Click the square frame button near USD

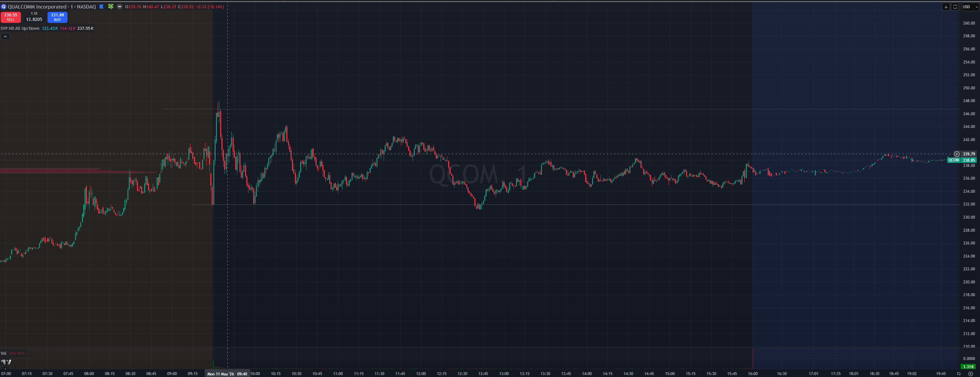pyautogui.click(x=955, y=7)
